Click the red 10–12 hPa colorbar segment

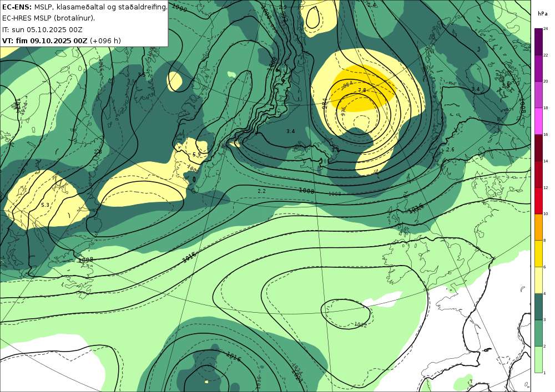click(538, 200)
